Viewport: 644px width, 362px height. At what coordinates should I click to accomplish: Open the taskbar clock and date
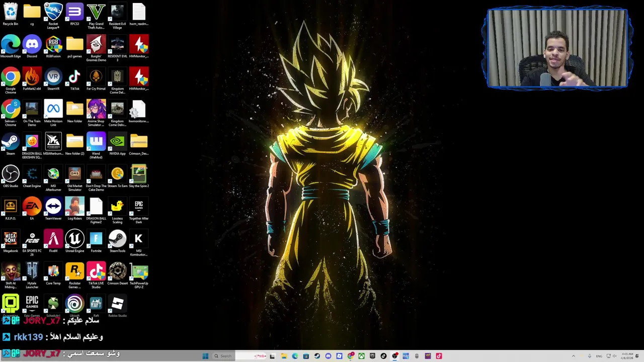point(627,356)
